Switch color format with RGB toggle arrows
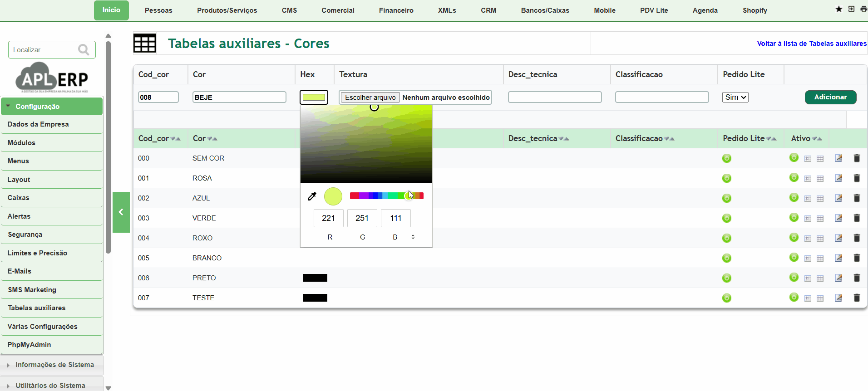 click(413, 237)
